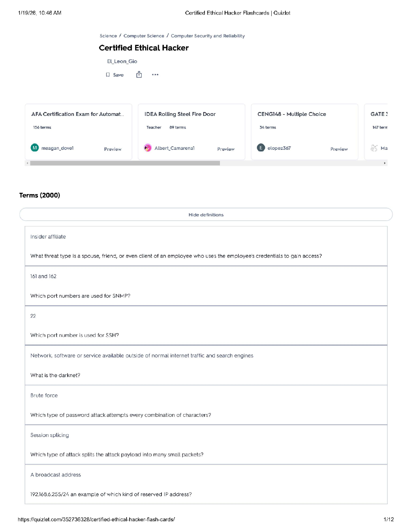The height and width of the screenshot is (532, 411).
Task: Open Computer Science breadcrumb link
Action: (x=144, y=36)
